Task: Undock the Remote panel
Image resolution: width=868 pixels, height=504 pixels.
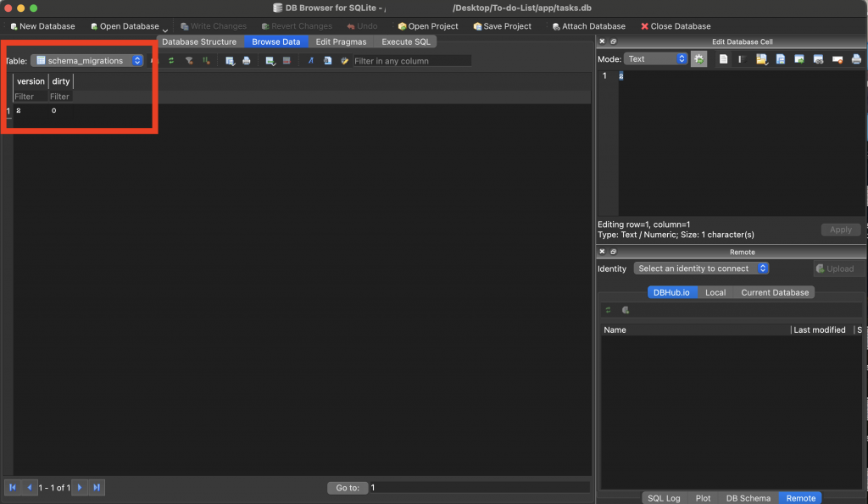Action: click(x=614, y=252)
